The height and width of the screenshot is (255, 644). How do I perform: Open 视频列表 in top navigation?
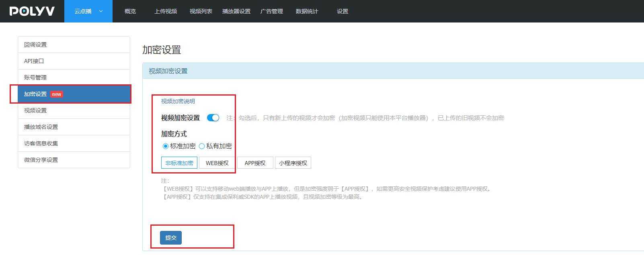[201, 11]
